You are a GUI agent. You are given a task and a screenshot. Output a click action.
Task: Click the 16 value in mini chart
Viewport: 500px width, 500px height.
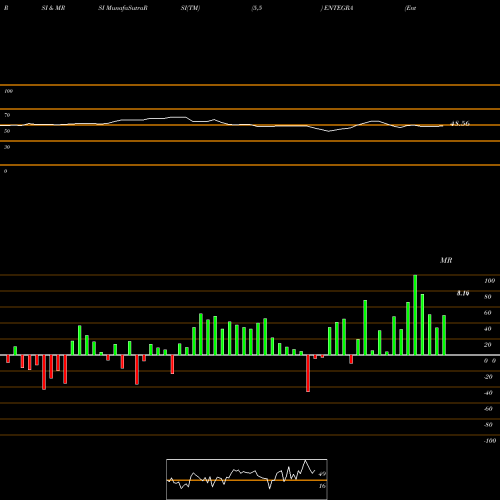[x=322, y=486]
